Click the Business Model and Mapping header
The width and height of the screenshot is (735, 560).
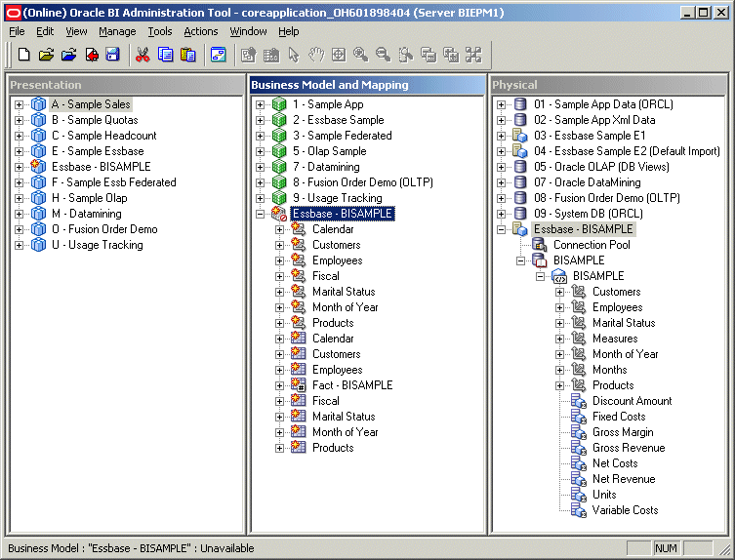pyautogui.click(x=367, y=85)
